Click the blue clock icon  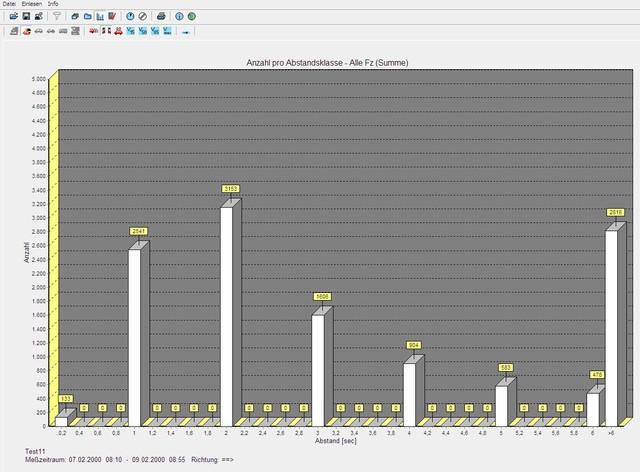[x=130, y=16]
